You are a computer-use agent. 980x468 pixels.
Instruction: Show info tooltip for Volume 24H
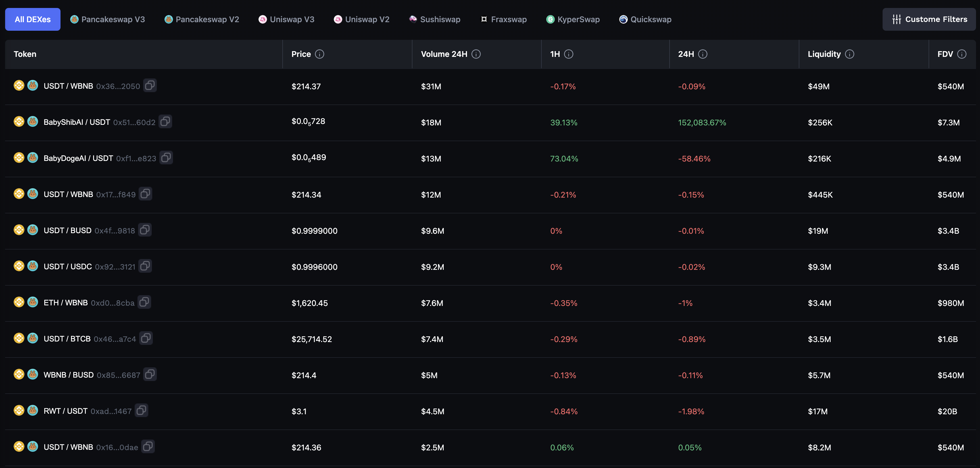coord(476,54)
